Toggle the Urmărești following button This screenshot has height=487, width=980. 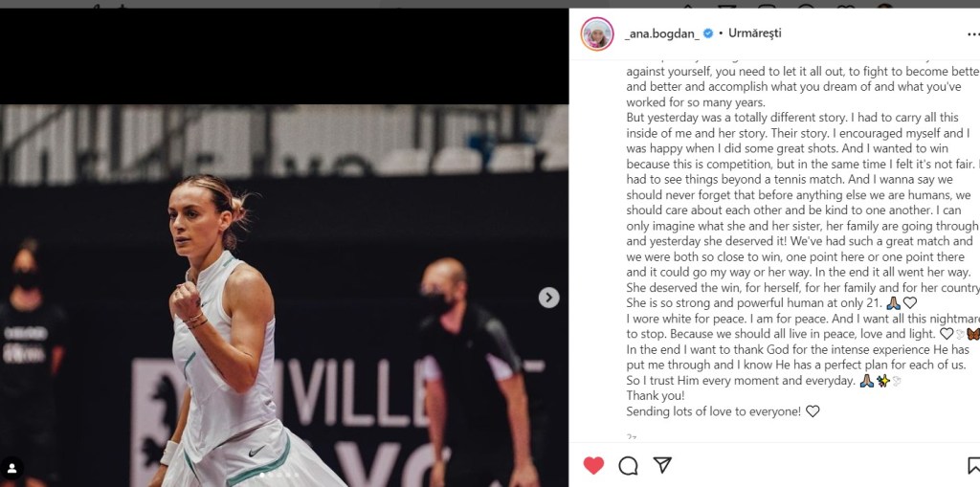(x=754, y=33)
